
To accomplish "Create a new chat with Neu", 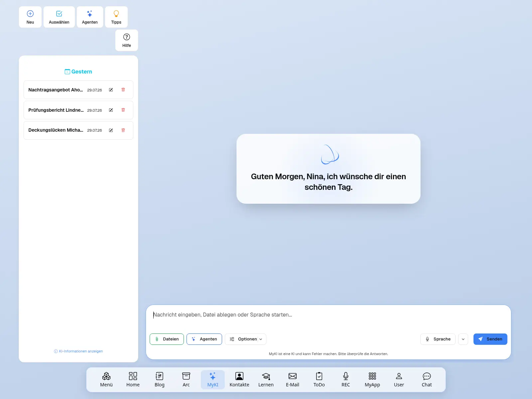I will pos(30,17).
